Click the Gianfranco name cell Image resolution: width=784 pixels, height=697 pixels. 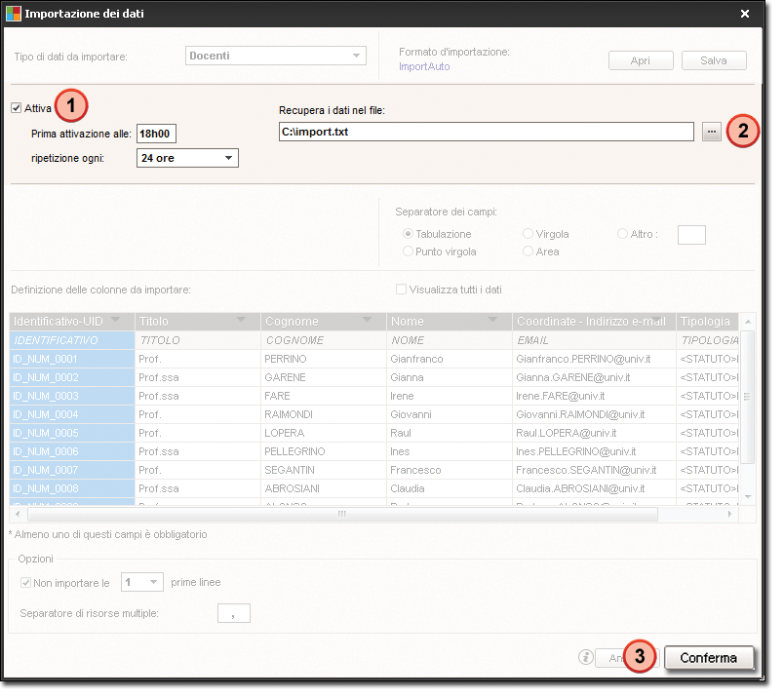point(450,359)
